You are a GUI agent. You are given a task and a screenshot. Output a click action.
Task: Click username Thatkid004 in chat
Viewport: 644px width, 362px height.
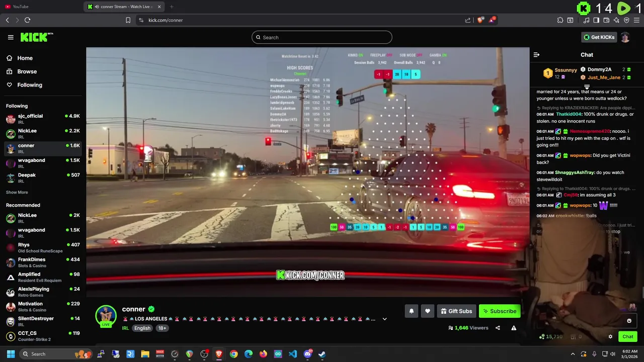click(x=569, y=114)
